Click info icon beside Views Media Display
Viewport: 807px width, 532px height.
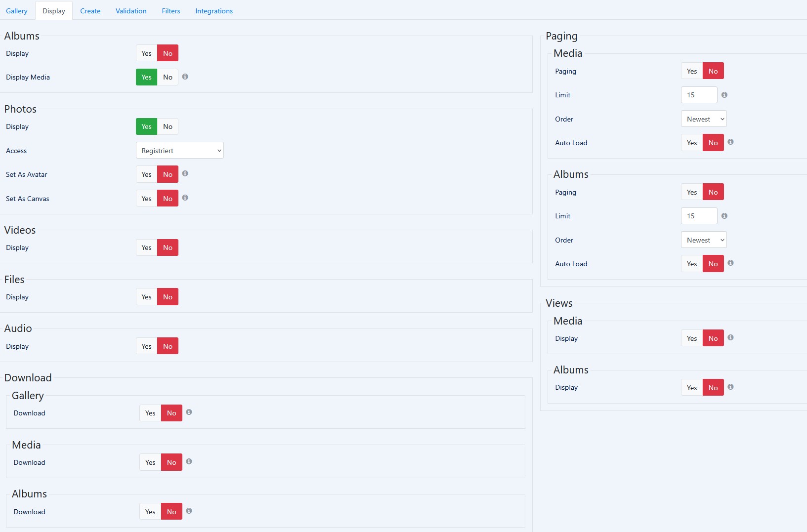coord(730,337)
